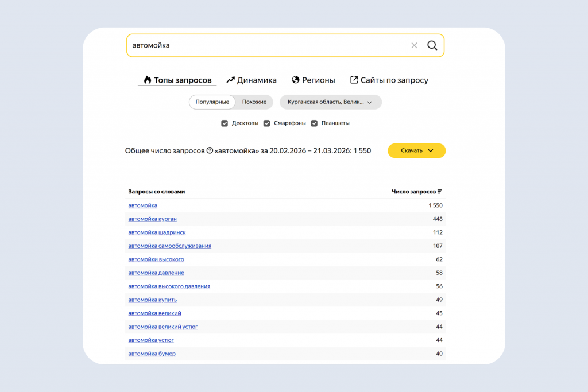Uncheck the Планшеты checkbox

point(314,123)
